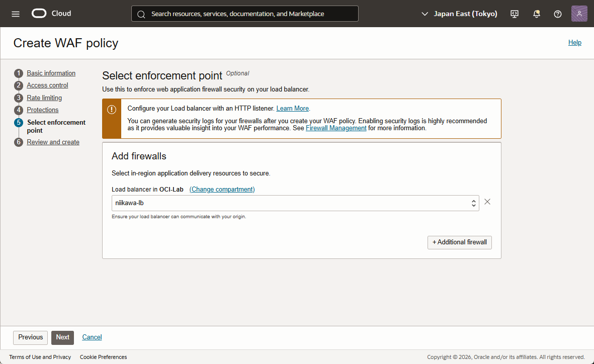Click the Change compartment link
The image size is (594, 364).
pyautogui.click(x=222, y=190)
